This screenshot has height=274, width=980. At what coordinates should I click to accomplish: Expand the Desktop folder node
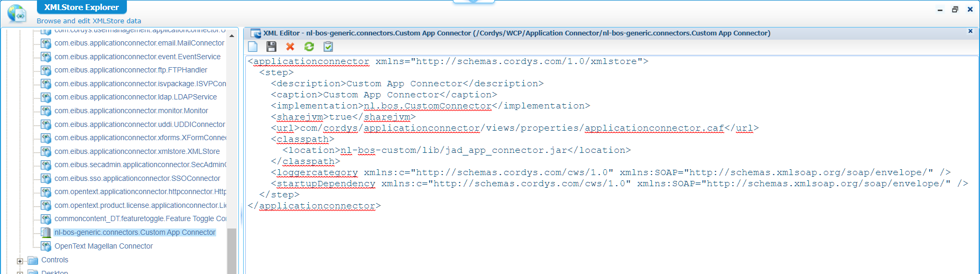click(x=20, y=272)
